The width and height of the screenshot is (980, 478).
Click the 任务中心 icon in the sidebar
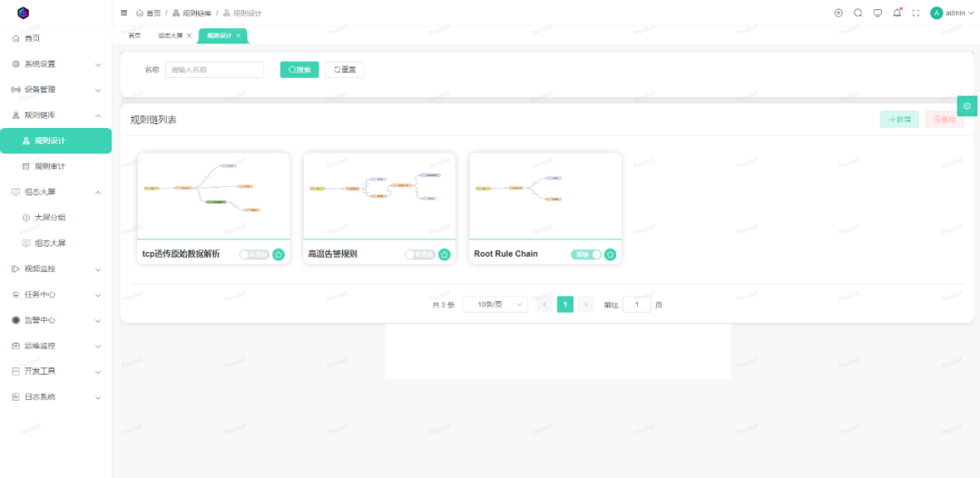[x=16, y=294]
